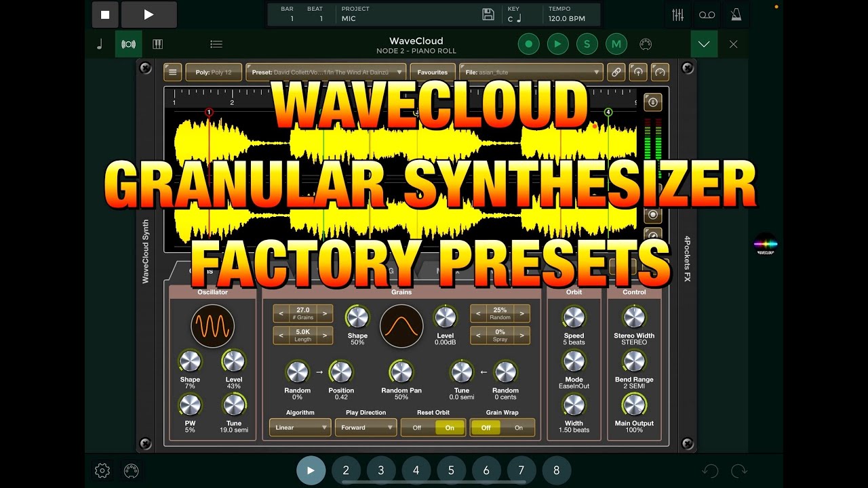The height and width of the screenshot is (488, 868).
Task: Click the Grains Level knob
Action: [445, 317]
